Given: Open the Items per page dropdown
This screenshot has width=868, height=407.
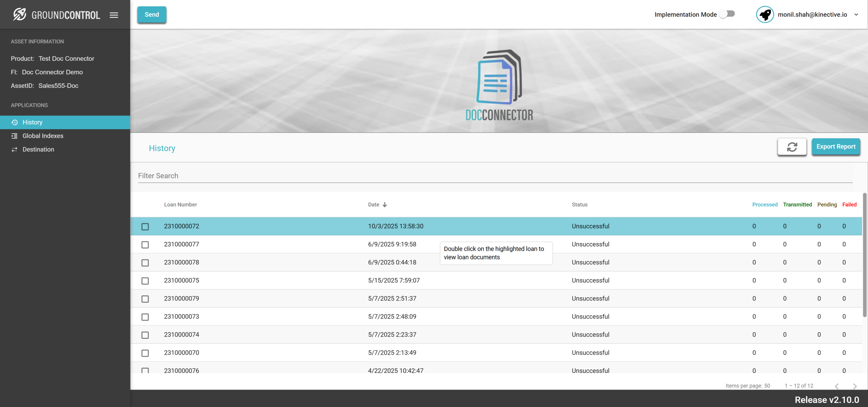Looking at the screenshot, I should pyautogui.click(x=767, y=385).
